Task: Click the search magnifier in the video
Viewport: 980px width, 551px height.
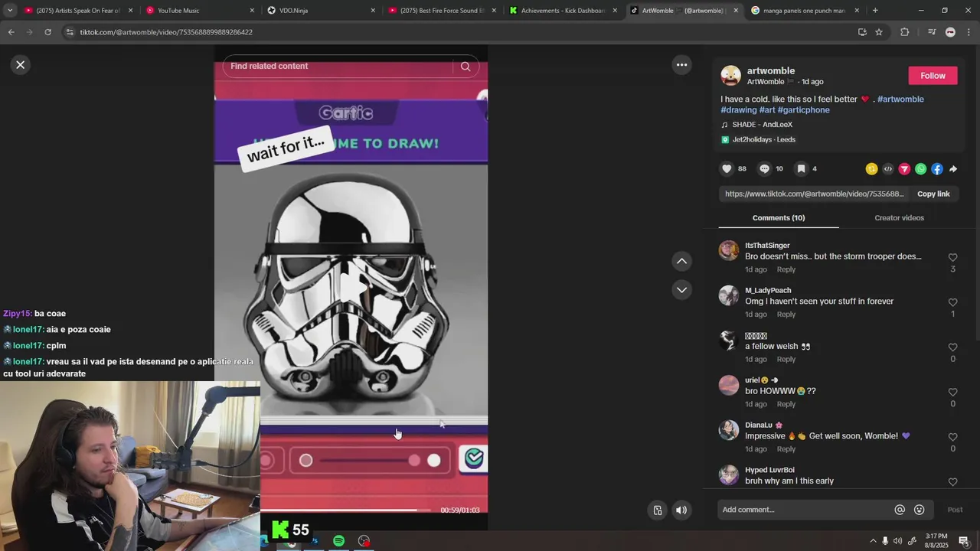Action: point(465,66)
